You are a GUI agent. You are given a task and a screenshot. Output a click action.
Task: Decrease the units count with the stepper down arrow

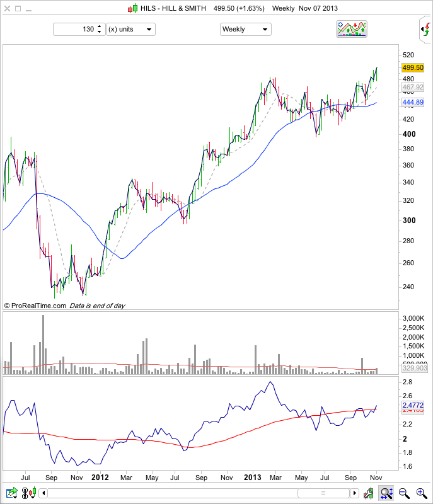(100, 32)
